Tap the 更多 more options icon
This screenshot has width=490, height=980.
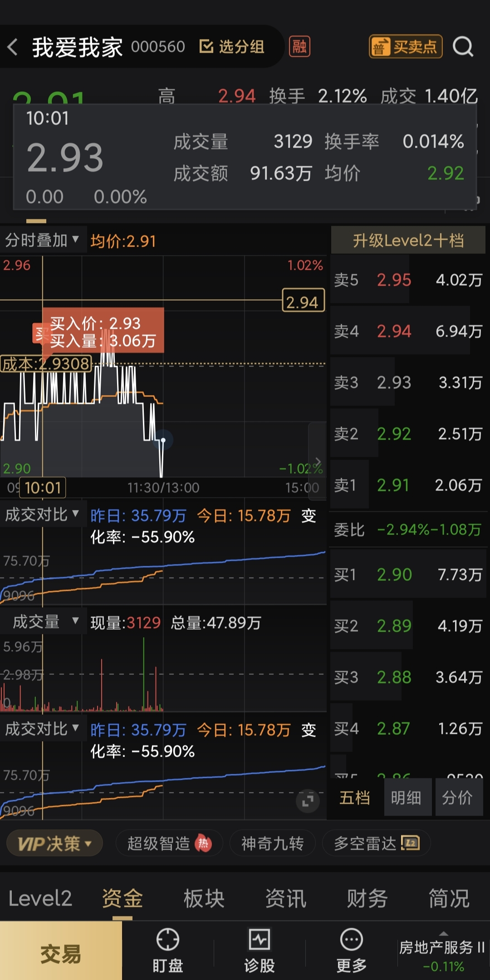pos(352,939)
